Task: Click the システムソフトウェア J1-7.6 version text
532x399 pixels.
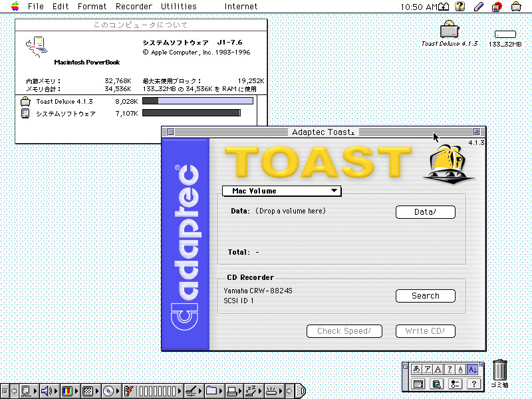Action: coord(192,43)
